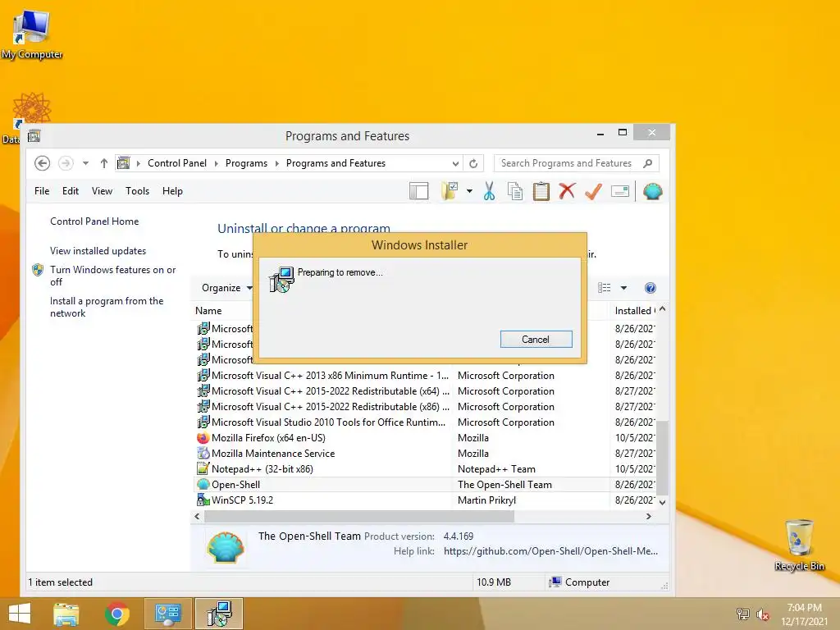Launch Google Chrome from the taskbar
This screenshot has height=630, width=840.
(x=117, y=614)
